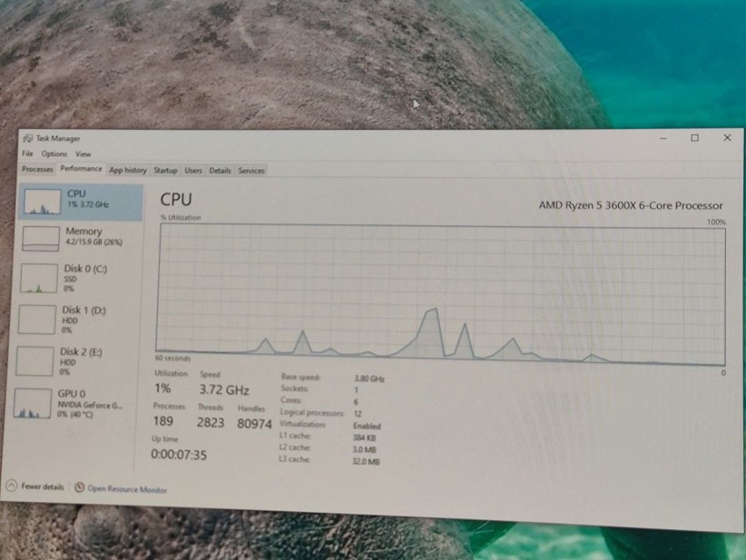Switch to the App history tab

tap(128, 170)
